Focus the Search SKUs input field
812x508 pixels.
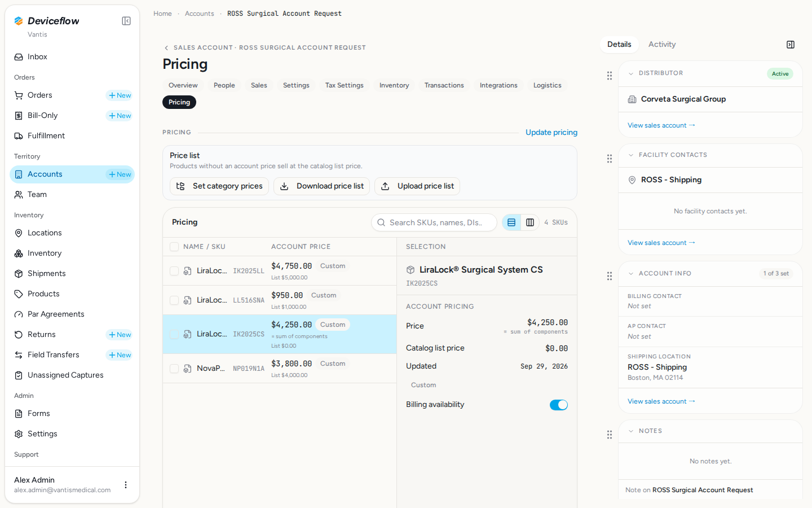tap(434, 222)
